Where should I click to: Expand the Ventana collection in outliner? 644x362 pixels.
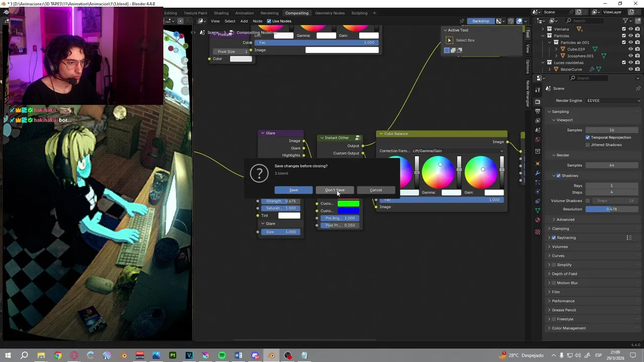click(543, 29)
